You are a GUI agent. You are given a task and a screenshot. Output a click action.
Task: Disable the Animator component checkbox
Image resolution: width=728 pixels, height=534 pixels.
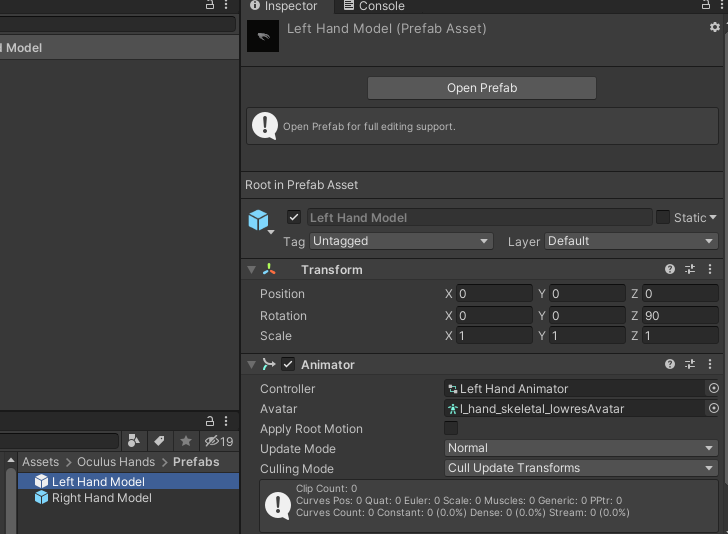tap(288, 365)
